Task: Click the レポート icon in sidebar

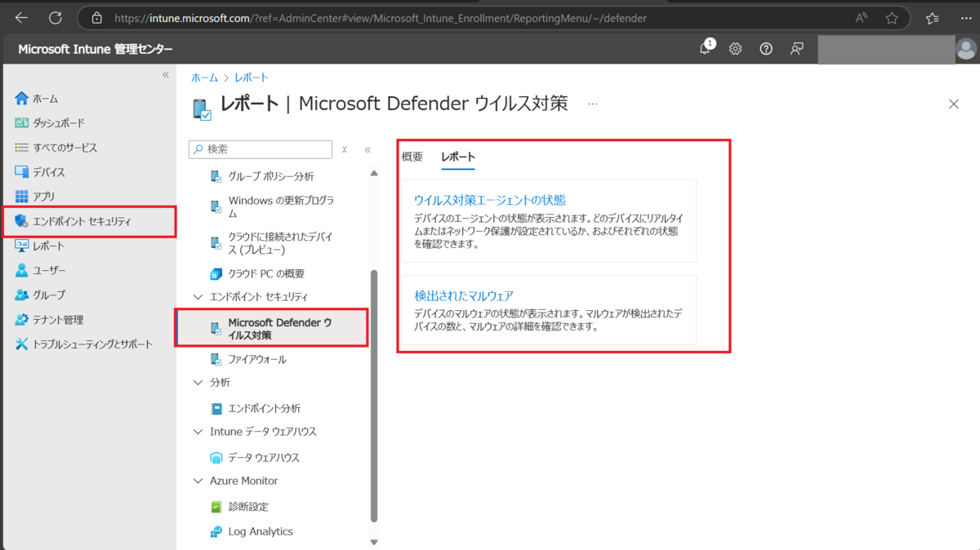Action: click(22, 246)
